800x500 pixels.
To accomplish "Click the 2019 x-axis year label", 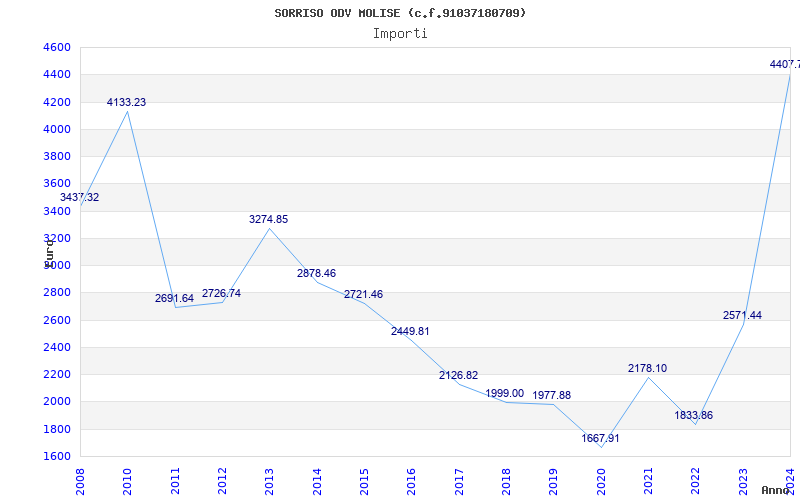I will click(x=554, y=481).
